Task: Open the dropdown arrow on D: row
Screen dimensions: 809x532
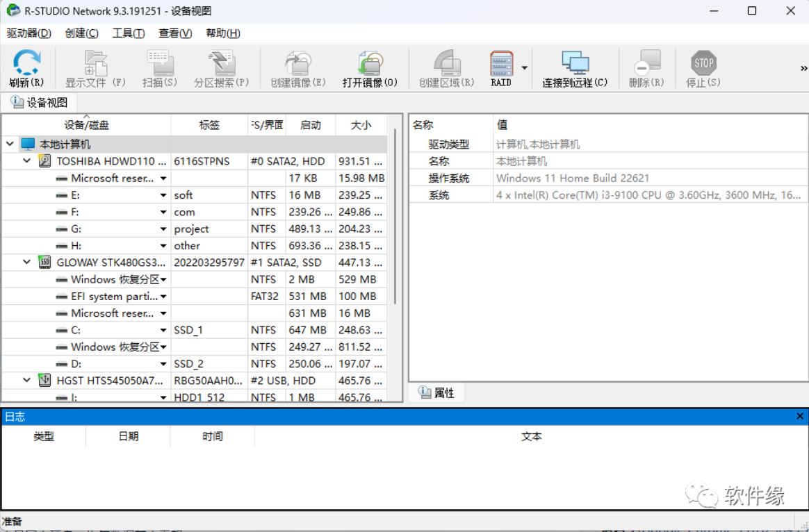Action: tap(163, 365)
